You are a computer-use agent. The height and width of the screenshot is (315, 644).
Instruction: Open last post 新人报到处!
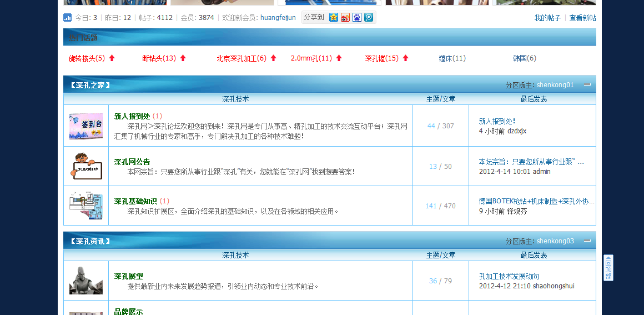(497, 121)
